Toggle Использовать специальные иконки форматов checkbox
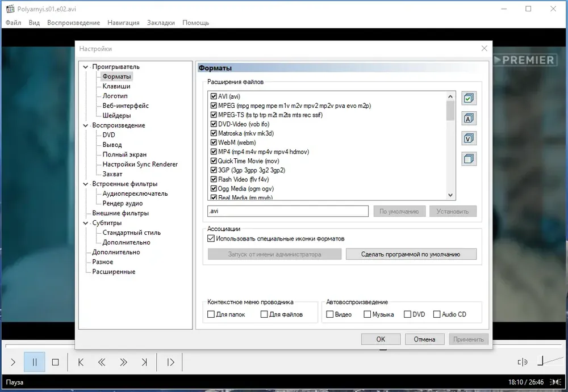568x392 pixels. 211,238
